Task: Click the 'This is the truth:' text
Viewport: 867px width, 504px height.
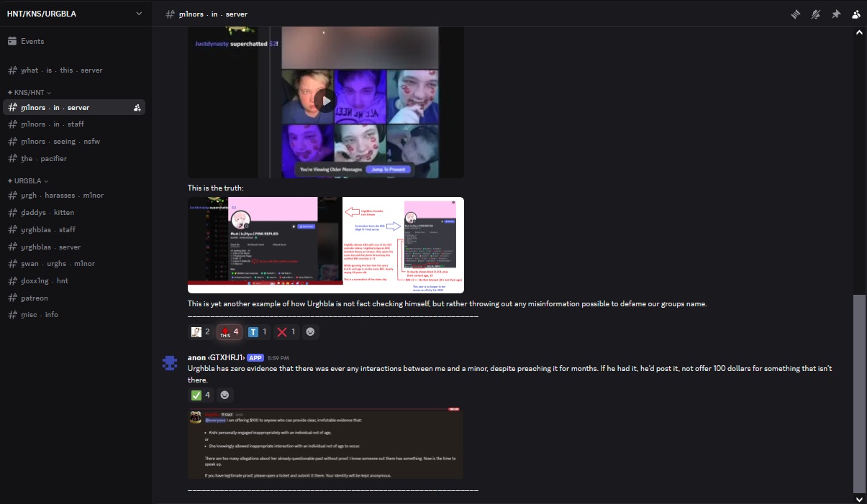Action: (x=215, y=188)
